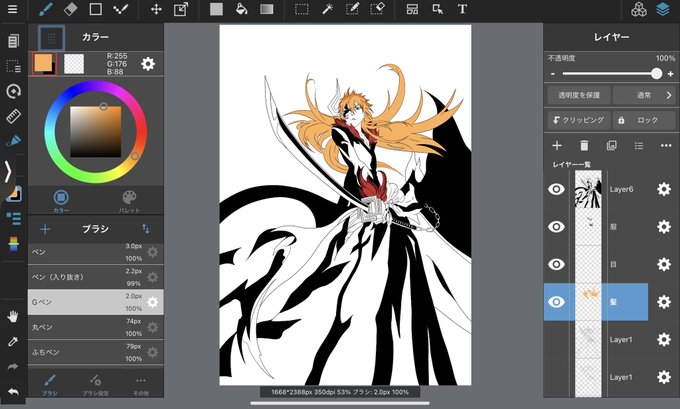Hide the 目 layer

pyautogui.click(x=556, y=264)
